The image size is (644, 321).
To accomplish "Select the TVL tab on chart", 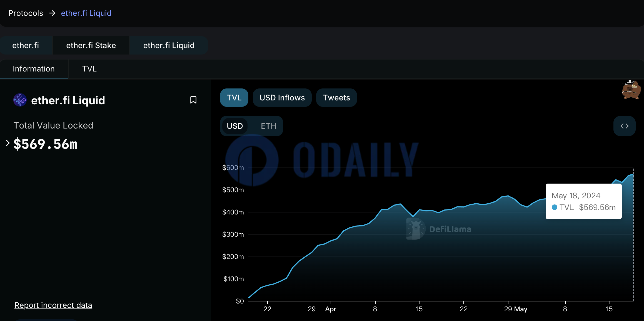I will pos(234,97).
